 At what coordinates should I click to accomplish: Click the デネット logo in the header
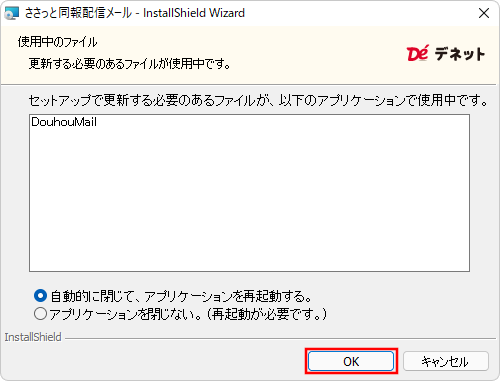pos(446,53)
